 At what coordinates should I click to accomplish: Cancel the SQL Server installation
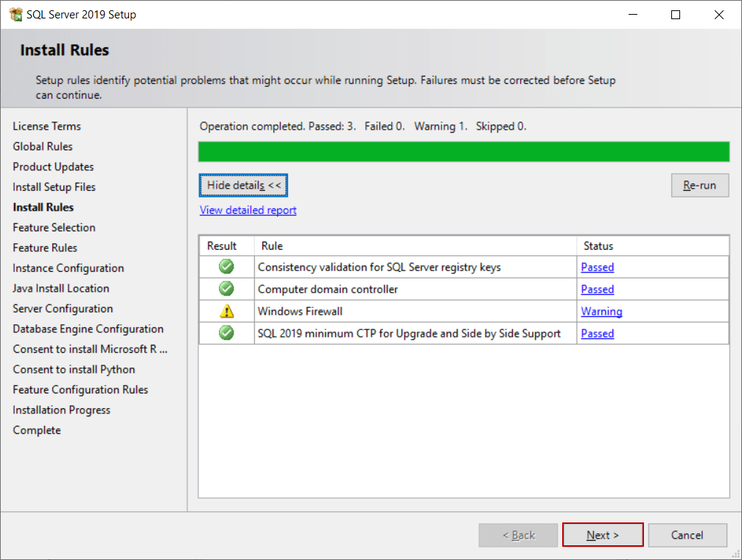(x=687, y=535)
